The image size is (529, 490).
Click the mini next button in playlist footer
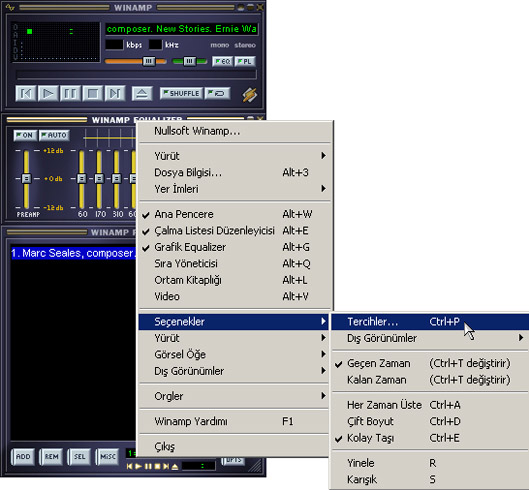(166, 466)
